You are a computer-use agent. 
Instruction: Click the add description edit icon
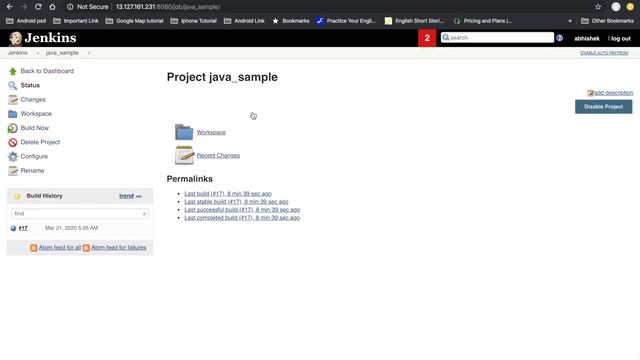pos(590,93)
